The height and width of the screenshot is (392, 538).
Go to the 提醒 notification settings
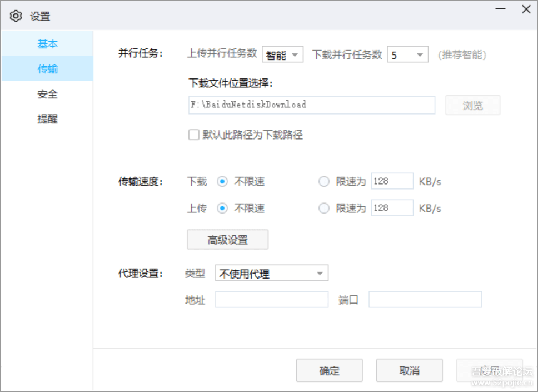(x=47, y=119)
